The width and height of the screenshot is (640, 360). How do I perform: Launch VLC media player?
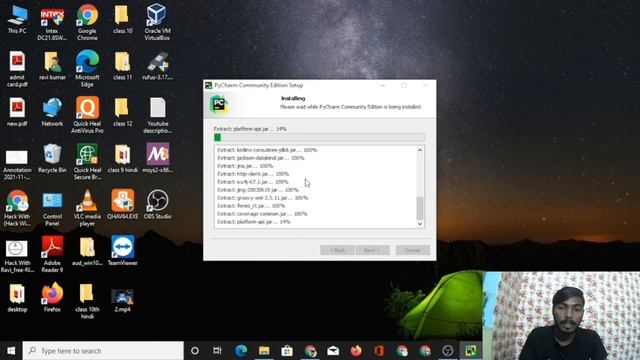pyautogui.click(x=87, y=208)
